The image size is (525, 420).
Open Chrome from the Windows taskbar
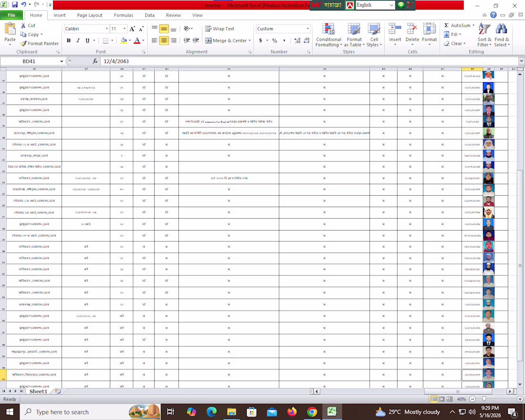click(312, 411)
